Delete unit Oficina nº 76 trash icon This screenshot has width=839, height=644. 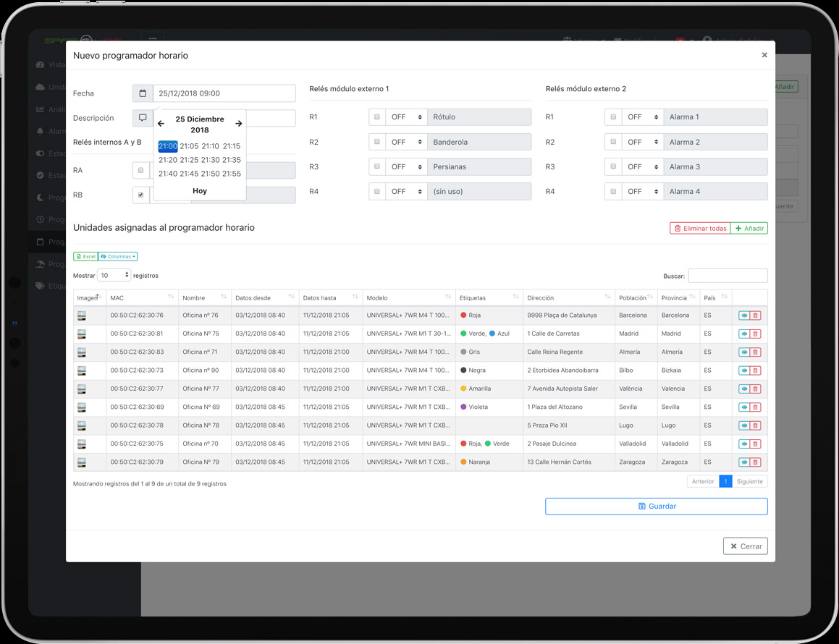point(755,315)
